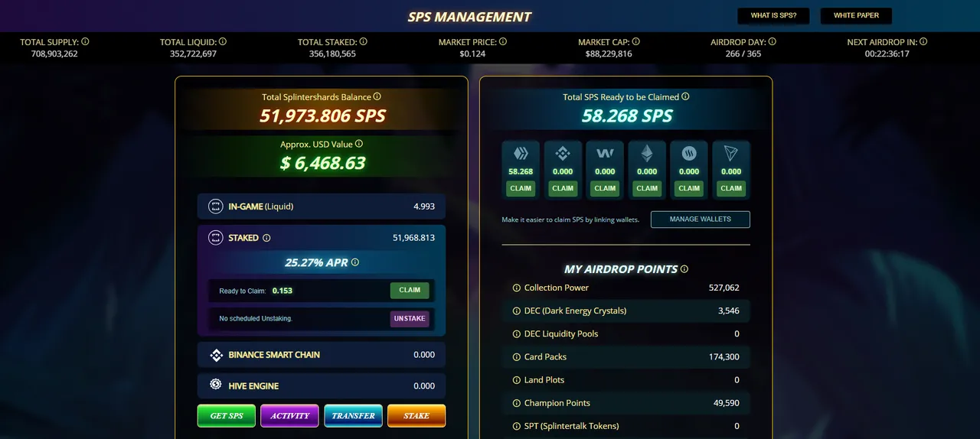
Task: Click the $ 6,468.63 USD value
Action: point(322,163)
